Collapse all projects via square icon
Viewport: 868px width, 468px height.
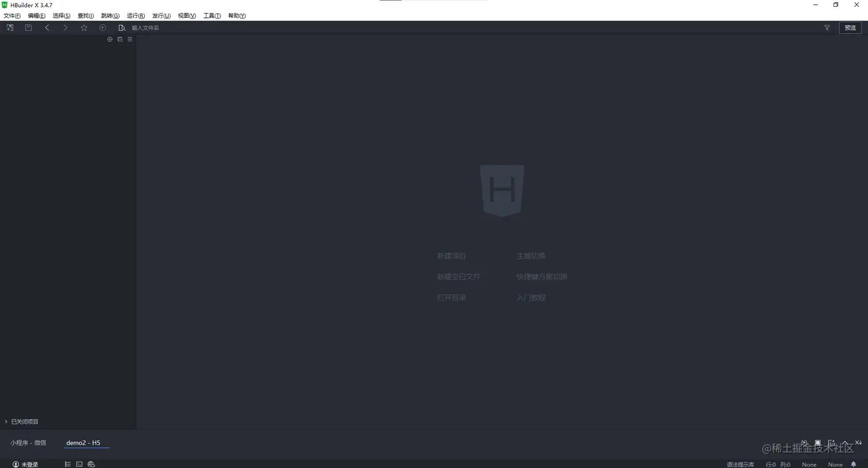click(x=120, y=40)
